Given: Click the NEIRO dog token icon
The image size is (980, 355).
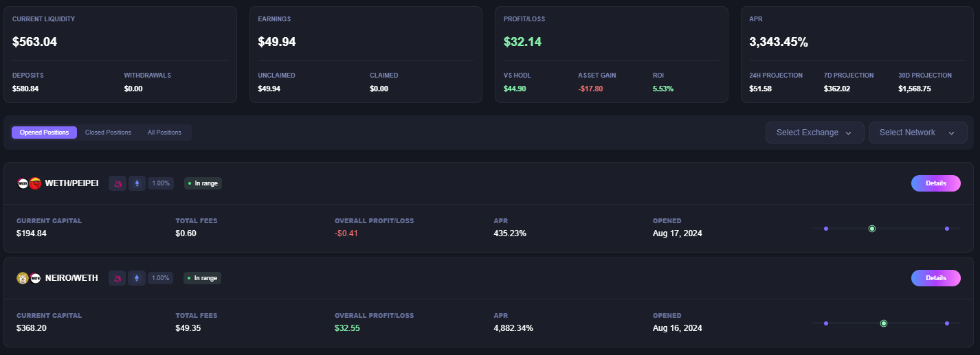Looking at the screenshot, I should click(23, 278).
